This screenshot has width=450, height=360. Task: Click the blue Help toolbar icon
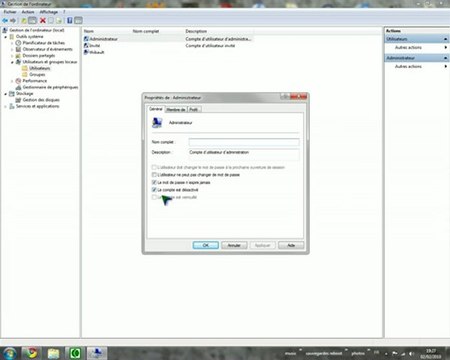[x=70, y=21]
